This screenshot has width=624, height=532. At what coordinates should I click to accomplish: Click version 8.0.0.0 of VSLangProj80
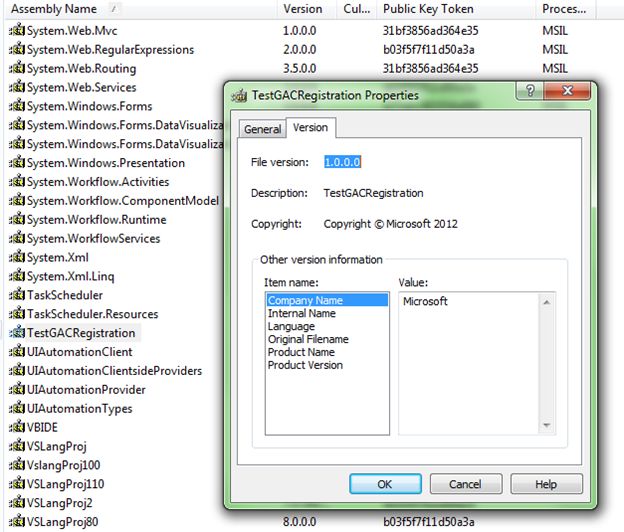pos(300,522)
